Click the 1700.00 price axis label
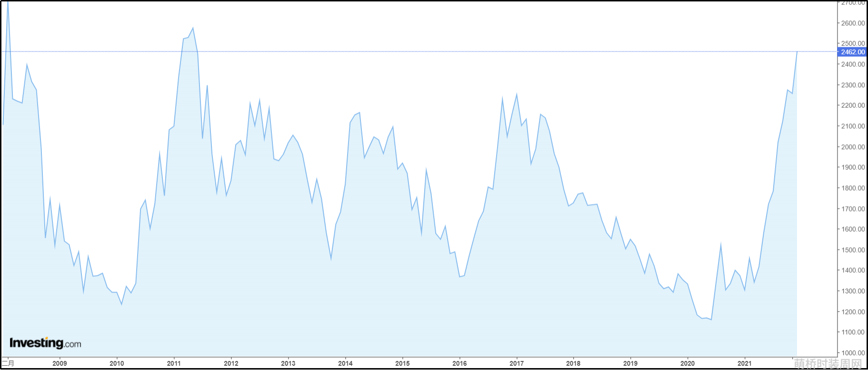This screenshot has width=868, height=370. 853,209
